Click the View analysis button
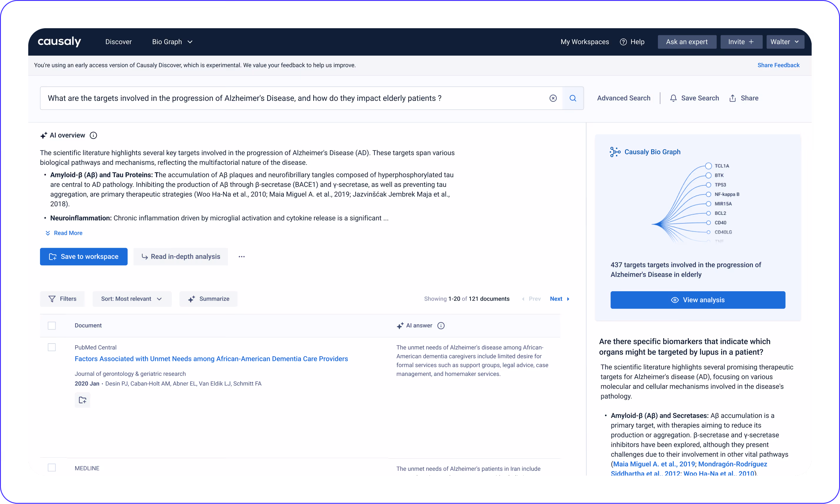Screen dimensions: 840x504 pos(698,300)
